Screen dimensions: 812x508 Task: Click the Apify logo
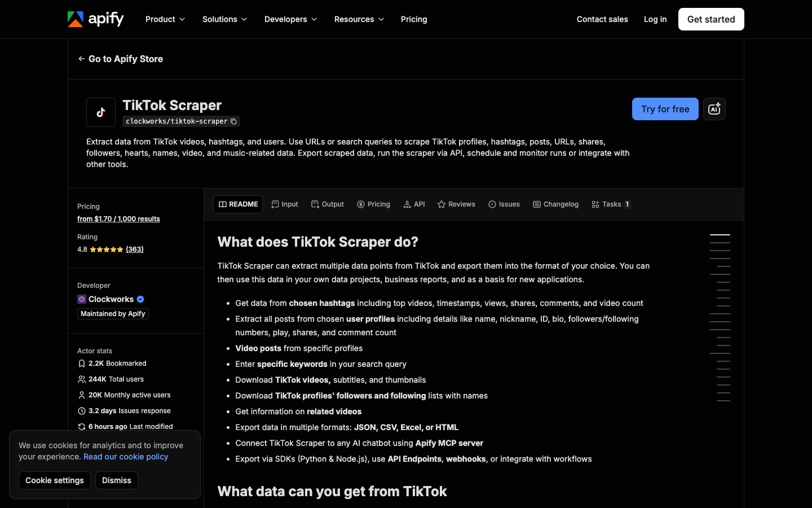[95, 19]
